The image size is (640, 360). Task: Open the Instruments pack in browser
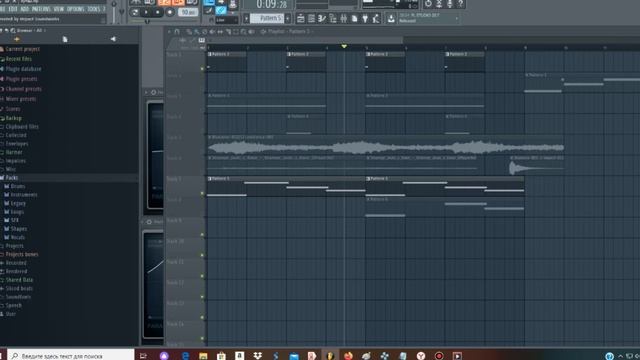pyautogui.click(x=24, y=195)
